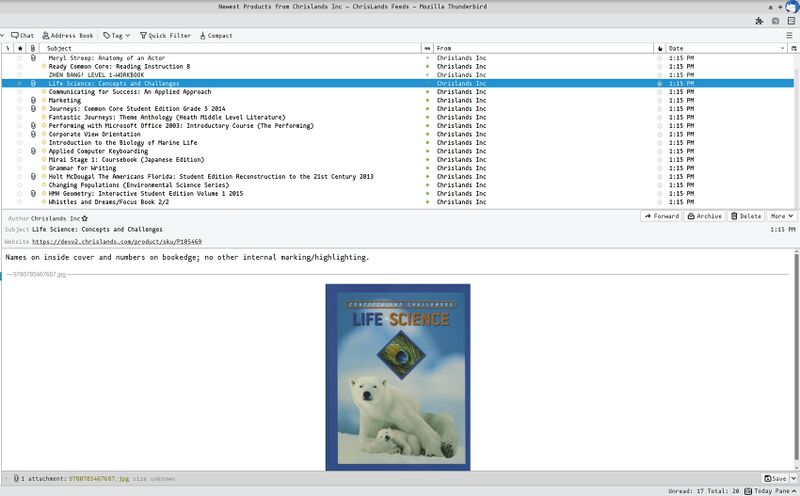Toggle read dot for Grammar for Writing row
Viewport: 800px width, 496px height.
coord(428,168)
